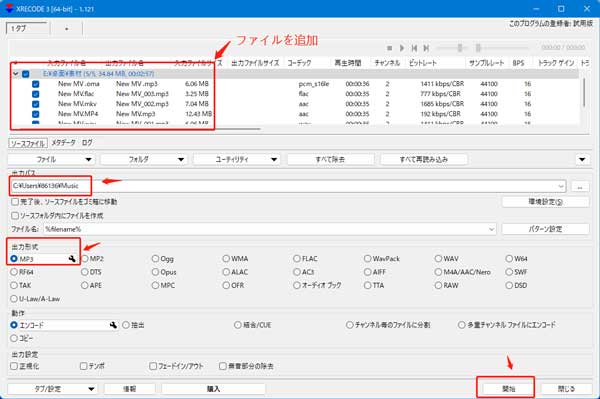This screenshot has height=399, width=600.
Task: Start conversion with the 開始 button
Action: coord(509,389)
